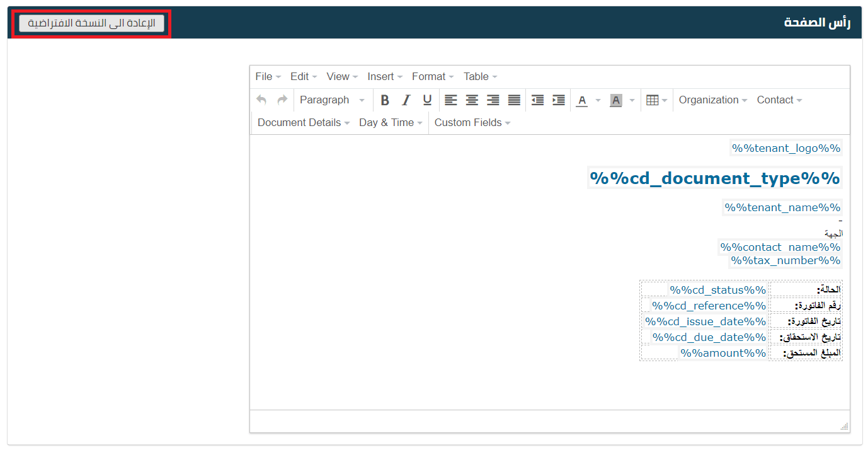868x450 pixels.
Task: Click the Undo arrow icon
Action: (261, 100)
